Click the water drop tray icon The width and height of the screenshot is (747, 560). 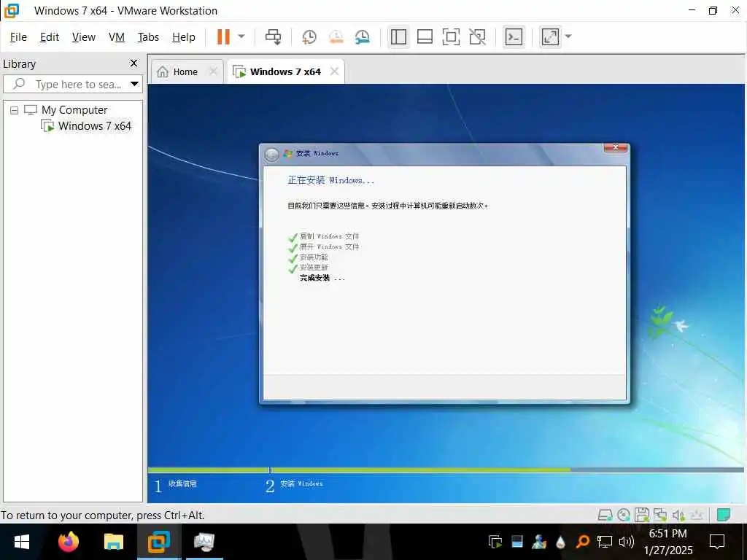(561, 542)
